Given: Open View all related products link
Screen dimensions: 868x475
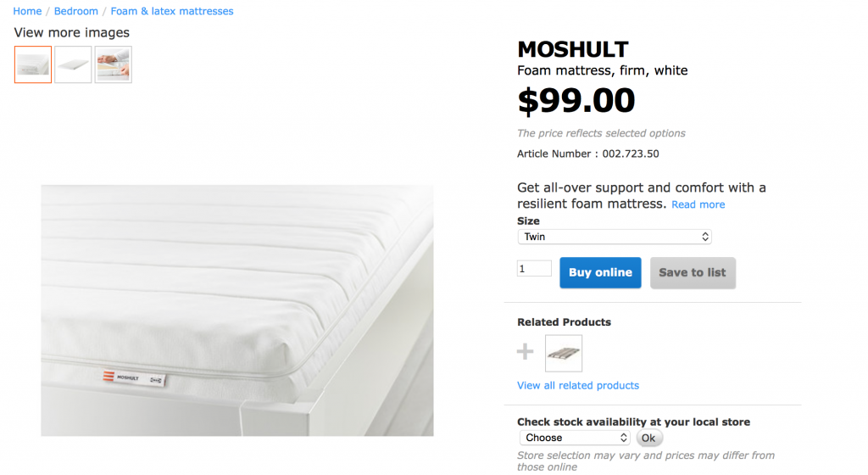Looking at the screenshot, I should pyautogui.click(x=578, y=385).
